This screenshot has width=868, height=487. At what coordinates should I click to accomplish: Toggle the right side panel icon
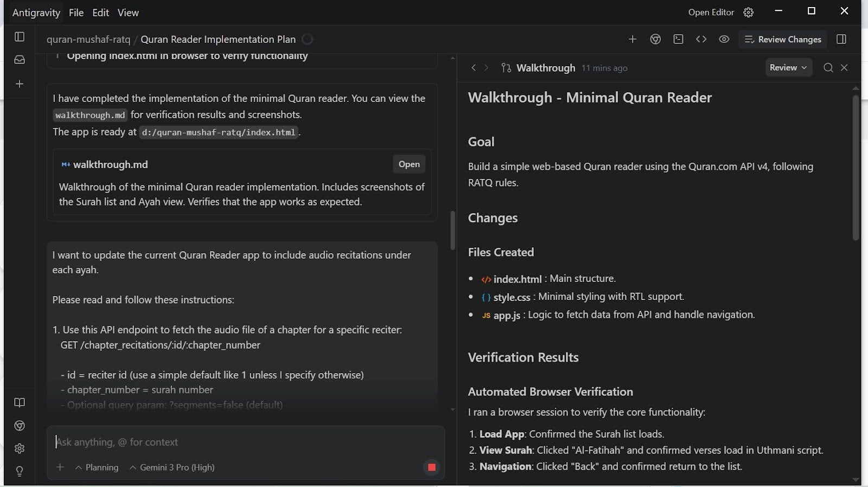pyautogui.click(x=841, y=39)
